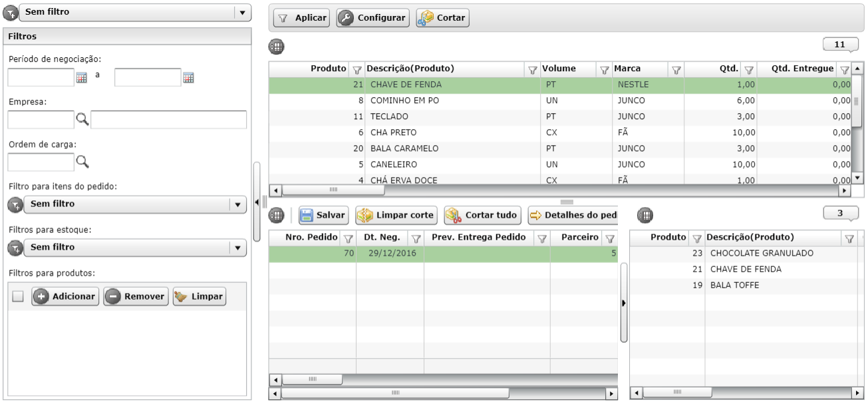
Task: Collapse the left filter panel using splitter arrow
Action: point(257,202)
